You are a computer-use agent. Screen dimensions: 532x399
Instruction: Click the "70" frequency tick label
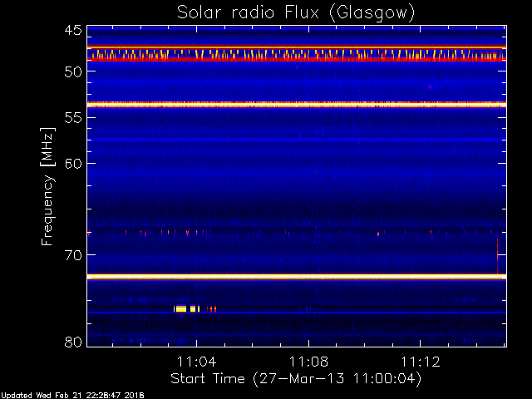click(73, 255)
